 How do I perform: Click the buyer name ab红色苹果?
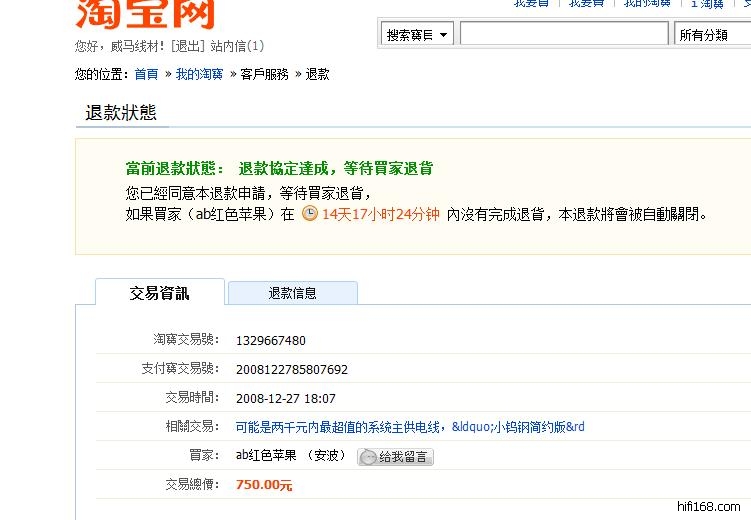coord(268,455)
